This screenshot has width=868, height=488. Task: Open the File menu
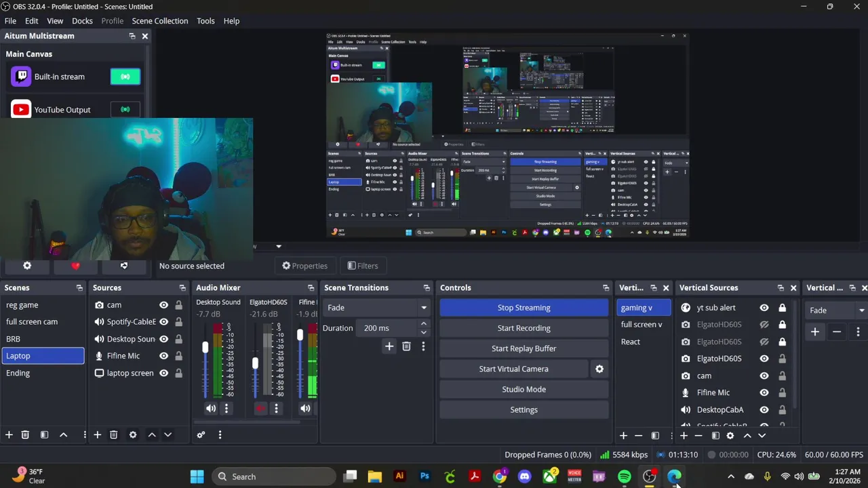click(10, 21)
